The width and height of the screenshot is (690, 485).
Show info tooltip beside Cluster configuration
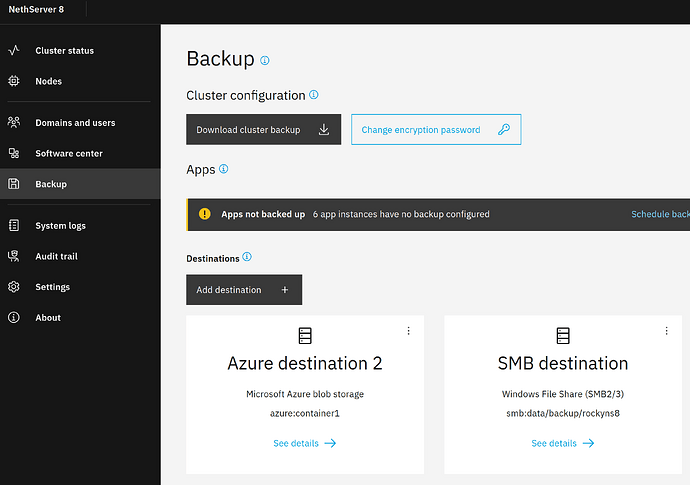(x=314, y=95)
